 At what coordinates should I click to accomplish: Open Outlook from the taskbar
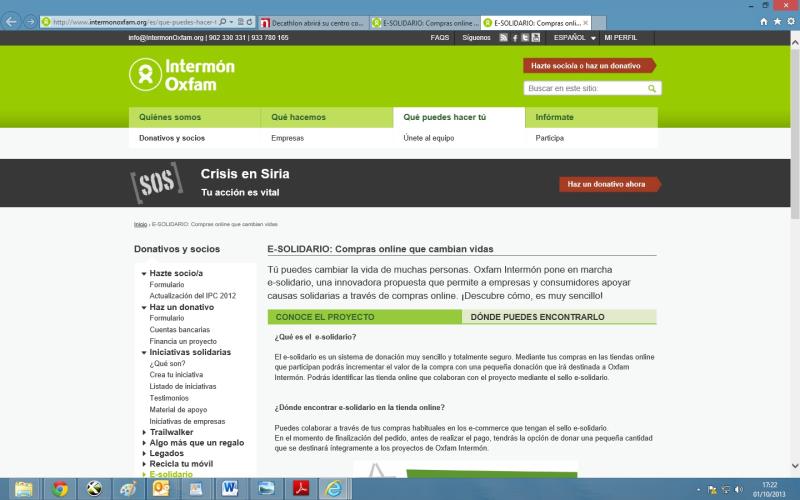click(x=161, y=489)
